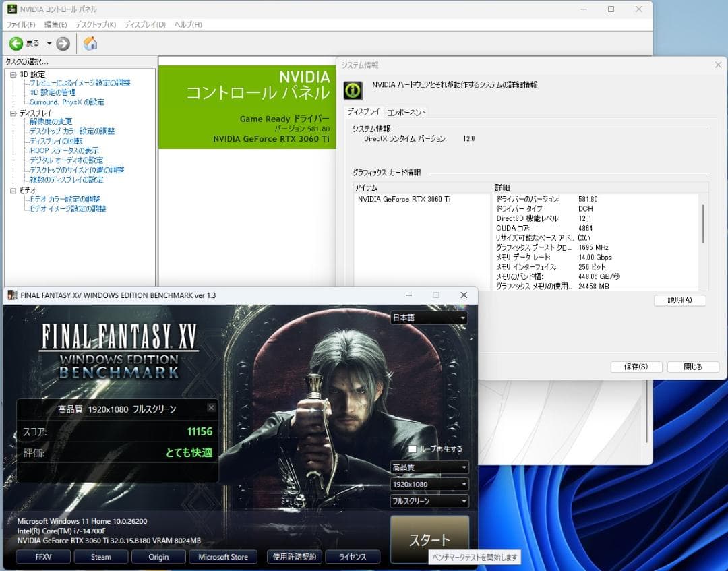Click the NVIDIA Control Panel title bar icon
This screenshot has width=728, height=571.
point(11,9)
